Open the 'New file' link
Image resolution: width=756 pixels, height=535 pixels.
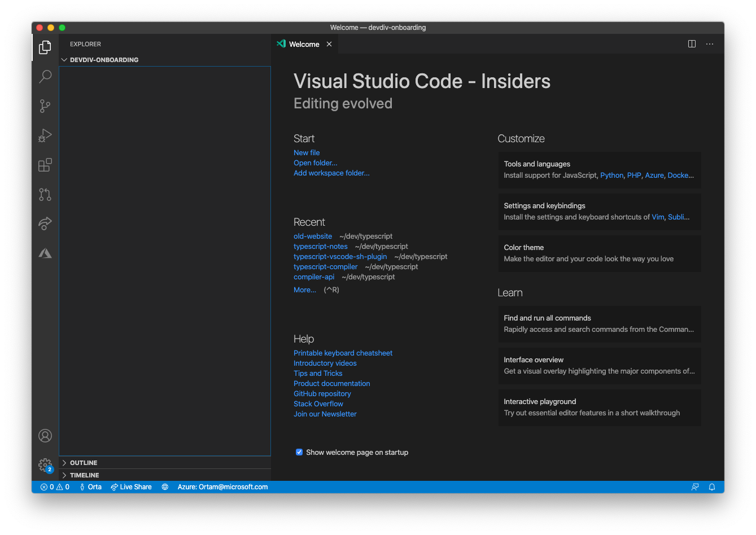[x=306, y=152]
